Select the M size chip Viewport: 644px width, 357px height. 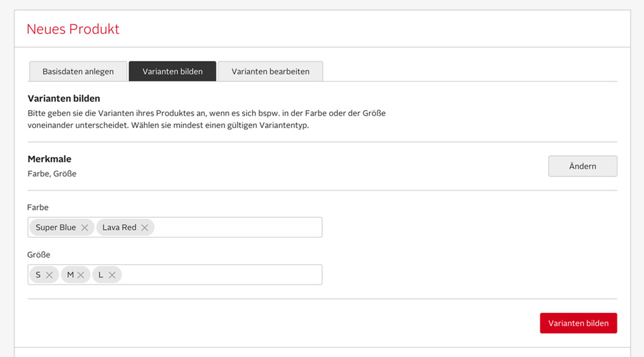pos(70,275)
